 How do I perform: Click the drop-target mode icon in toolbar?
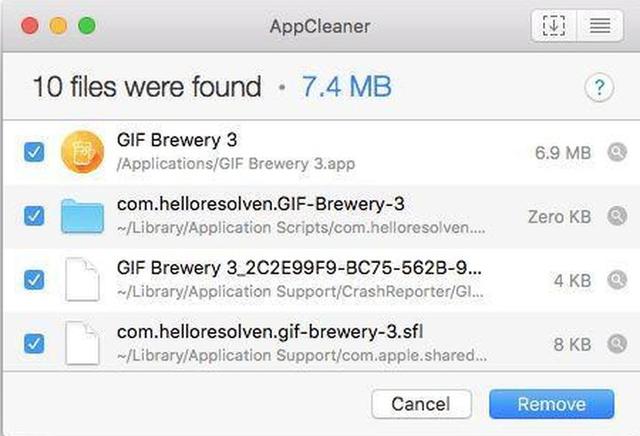(554, 26)
